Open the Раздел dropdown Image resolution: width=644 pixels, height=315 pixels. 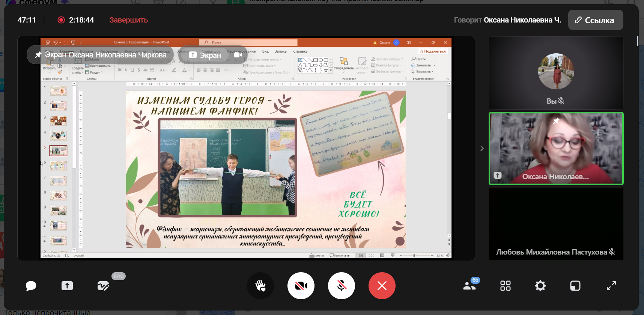pyautogui.click(x=95, y=72)
